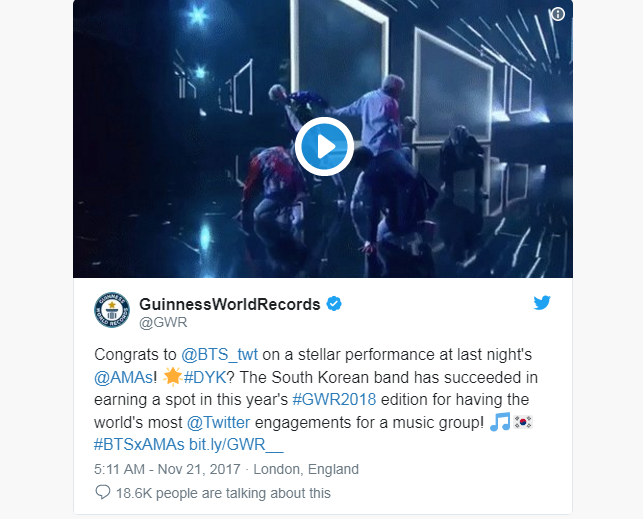Open the #BTSxAMAs hashtag
Viewport: 643px width, 519px height.
139,445
